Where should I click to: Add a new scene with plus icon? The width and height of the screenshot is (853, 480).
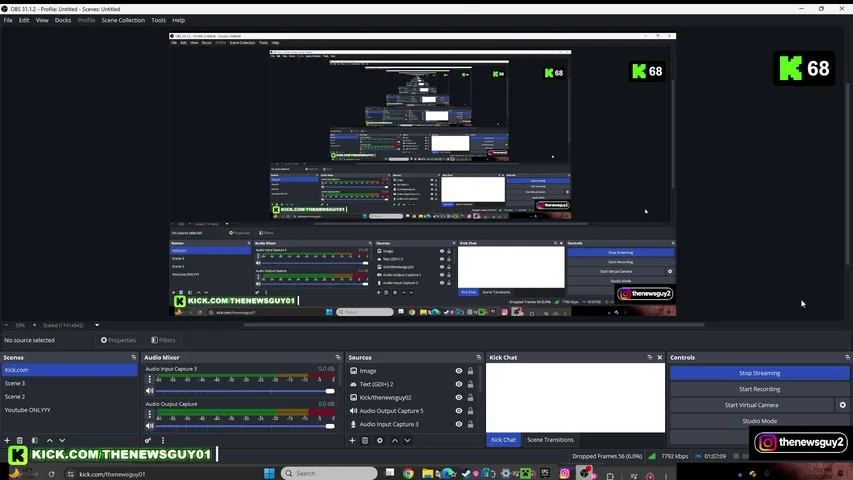[7, 440]
